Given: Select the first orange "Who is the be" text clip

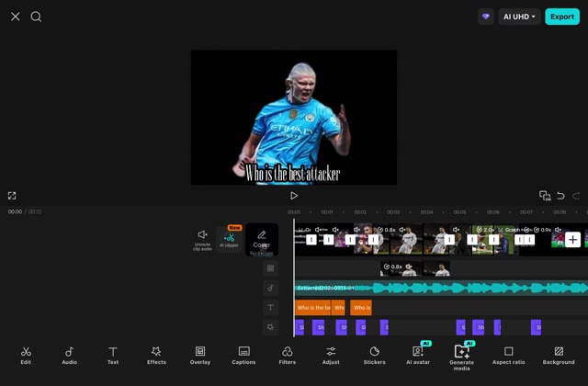Looking at the screenshot, I should click(x=313, y=308).
